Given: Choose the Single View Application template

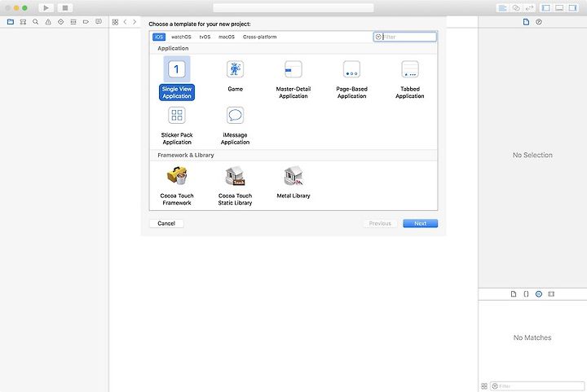Looking at the screenshot, I should point(177,78).
